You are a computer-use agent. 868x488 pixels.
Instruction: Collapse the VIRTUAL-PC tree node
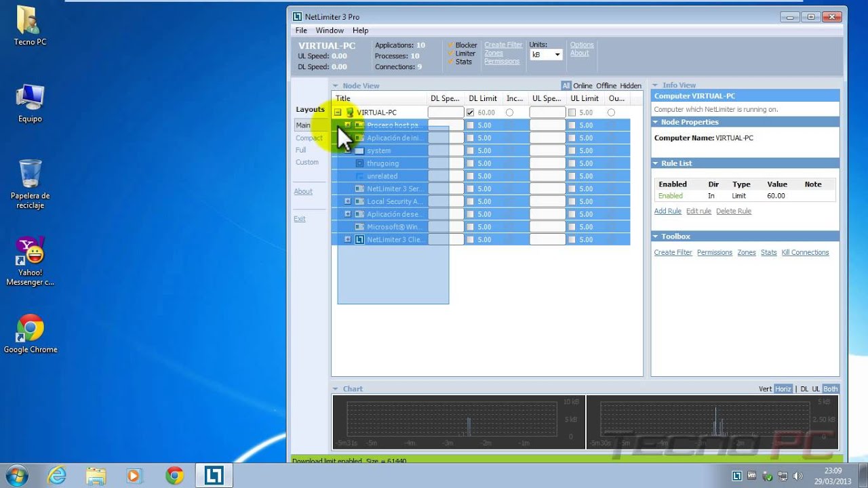pos(338,113)
